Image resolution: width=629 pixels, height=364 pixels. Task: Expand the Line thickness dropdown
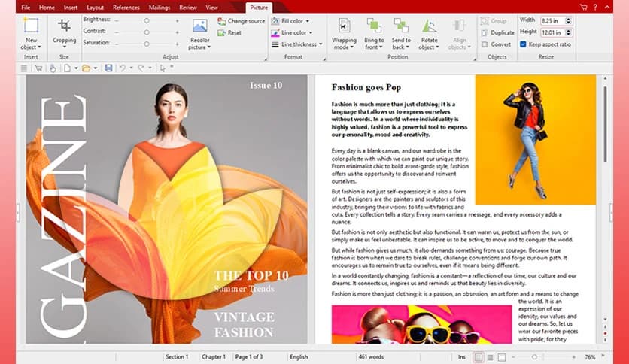click(320, 44)
